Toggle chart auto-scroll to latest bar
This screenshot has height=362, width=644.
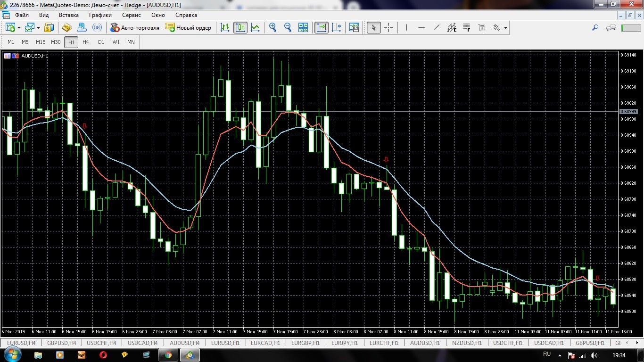(322, 28)
